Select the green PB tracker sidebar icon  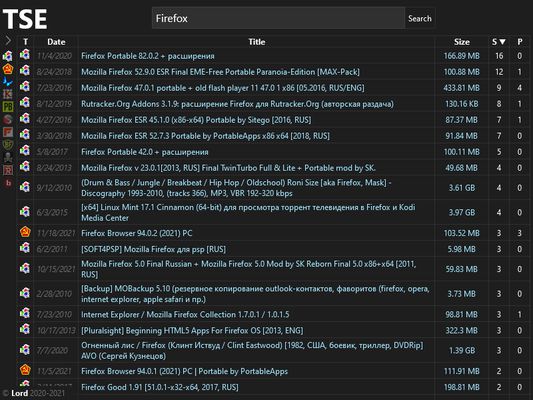8,107
